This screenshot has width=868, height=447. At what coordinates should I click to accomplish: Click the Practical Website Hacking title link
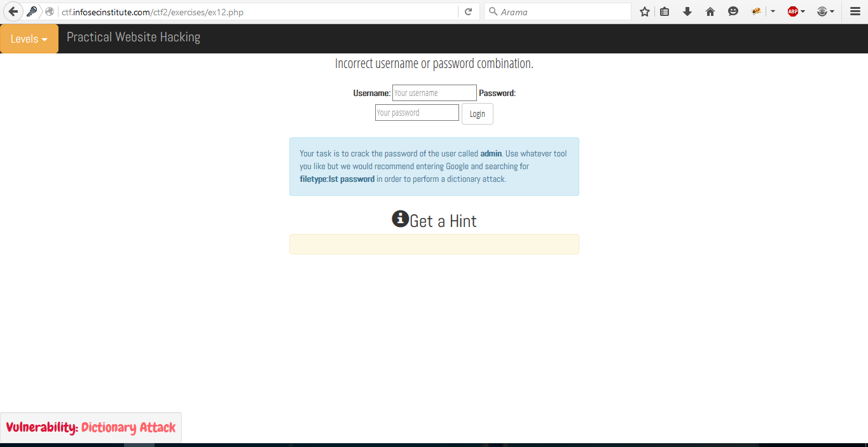coord(134,38)
